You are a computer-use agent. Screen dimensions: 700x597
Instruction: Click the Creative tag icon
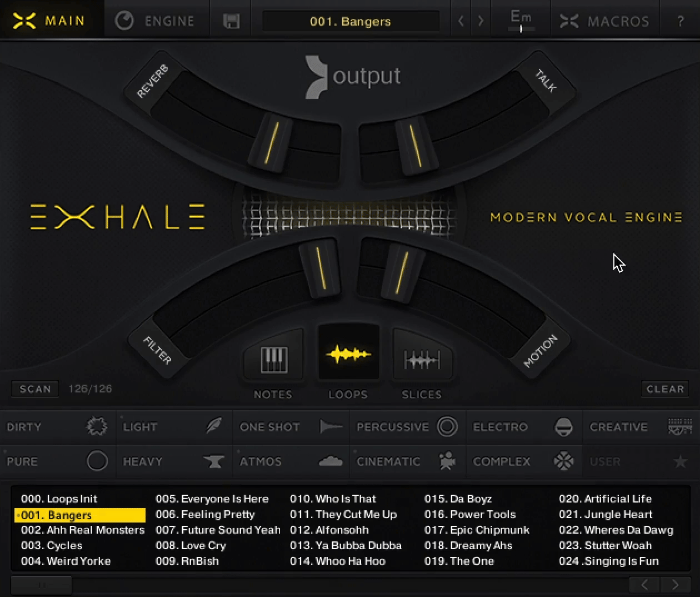click(680, 426)
